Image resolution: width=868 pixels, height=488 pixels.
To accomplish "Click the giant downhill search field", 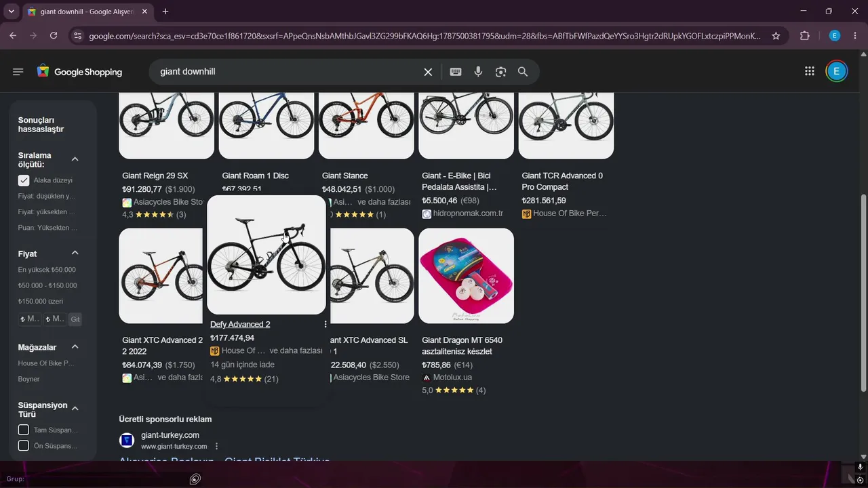I will (288, 72).
